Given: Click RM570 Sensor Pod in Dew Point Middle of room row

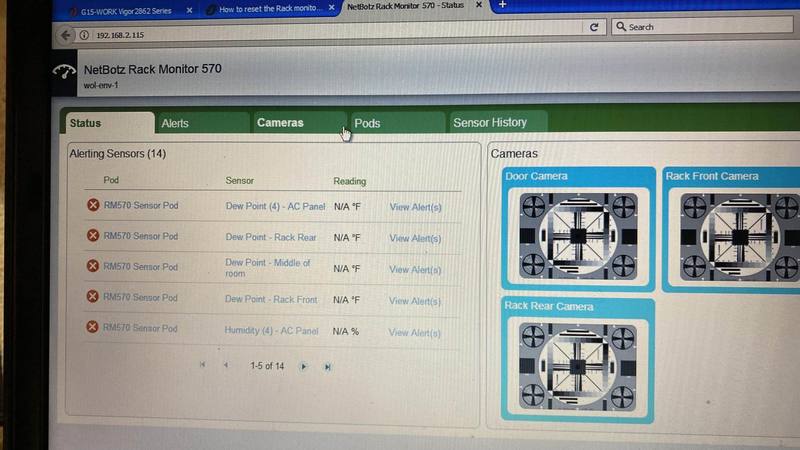Looking at the screenshot, I should (140, 266).
